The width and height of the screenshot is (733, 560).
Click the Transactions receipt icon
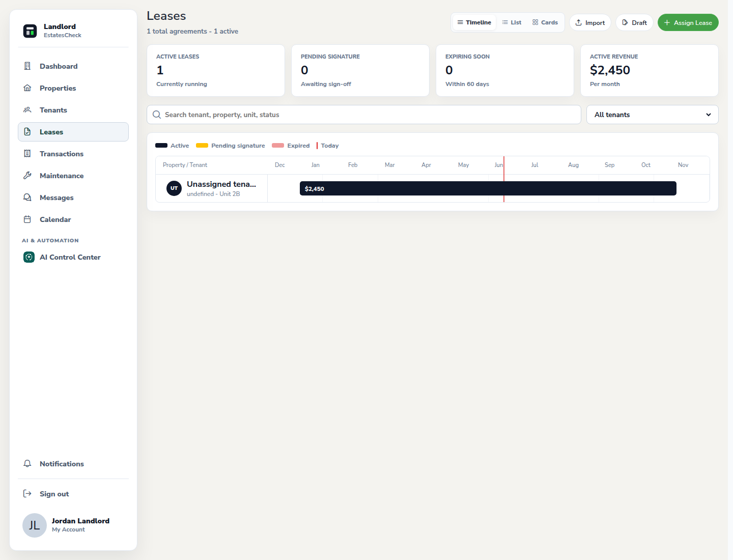pos(27,154)
